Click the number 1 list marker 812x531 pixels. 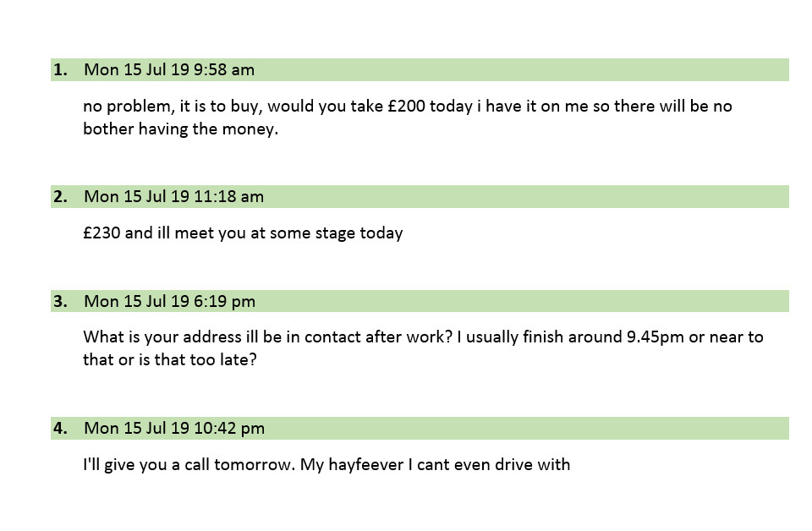tap(60, 70)
